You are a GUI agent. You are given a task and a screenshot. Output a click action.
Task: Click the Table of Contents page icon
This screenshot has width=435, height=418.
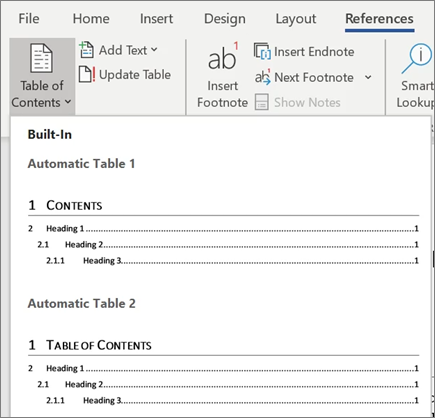click(x=41, y=58)
